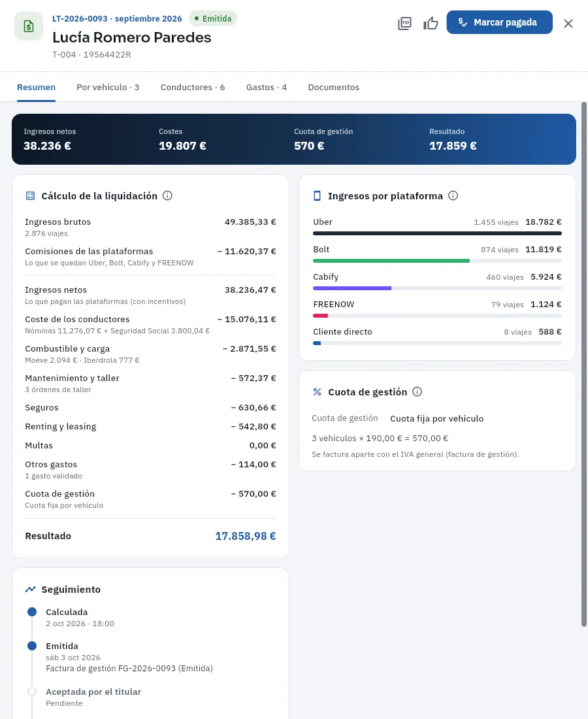Open the Documentos tab
Viewport: 588px width, 719px height.
point(334,87)
